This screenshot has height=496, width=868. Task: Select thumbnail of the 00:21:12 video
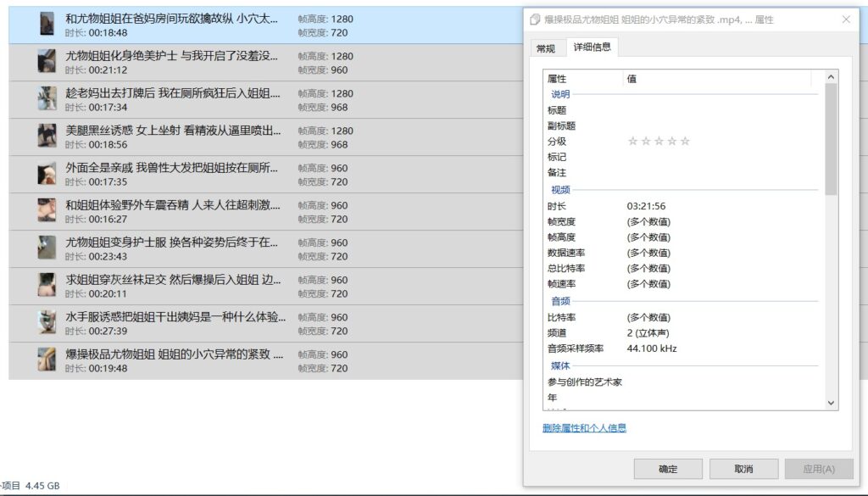[x=47, y=61]
